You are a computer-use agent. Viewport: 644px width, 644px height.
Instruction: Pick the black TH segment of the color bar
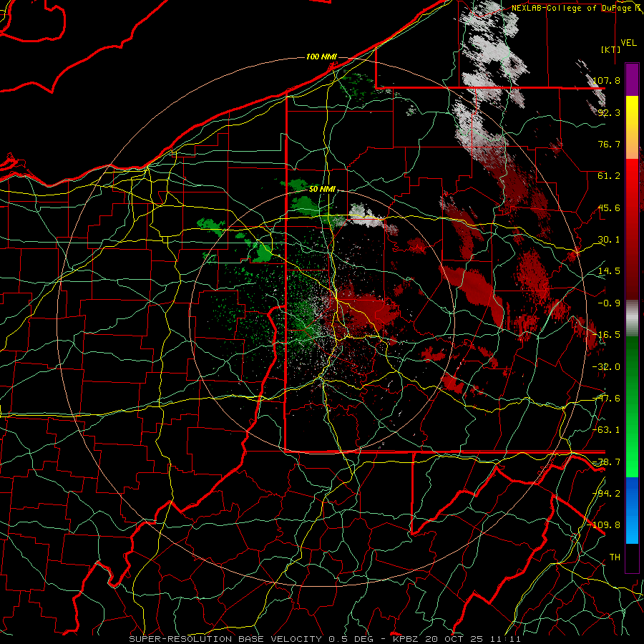(632, 557)
